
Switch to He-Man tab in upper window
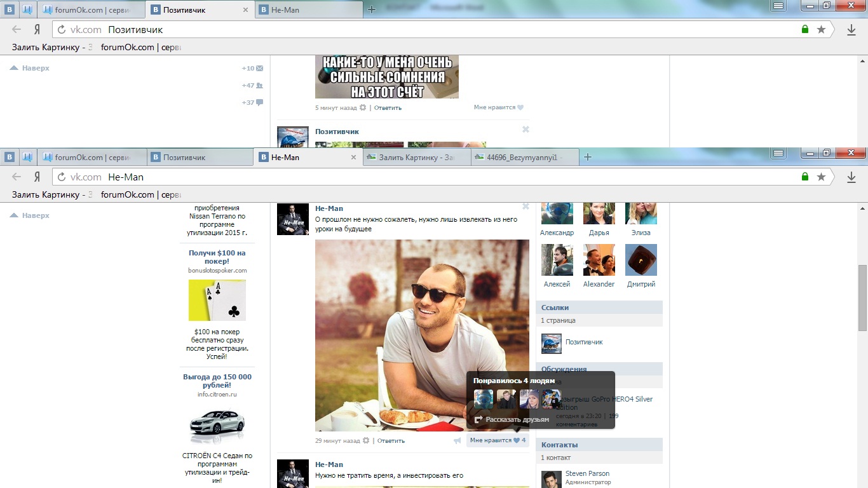[310, 10]
